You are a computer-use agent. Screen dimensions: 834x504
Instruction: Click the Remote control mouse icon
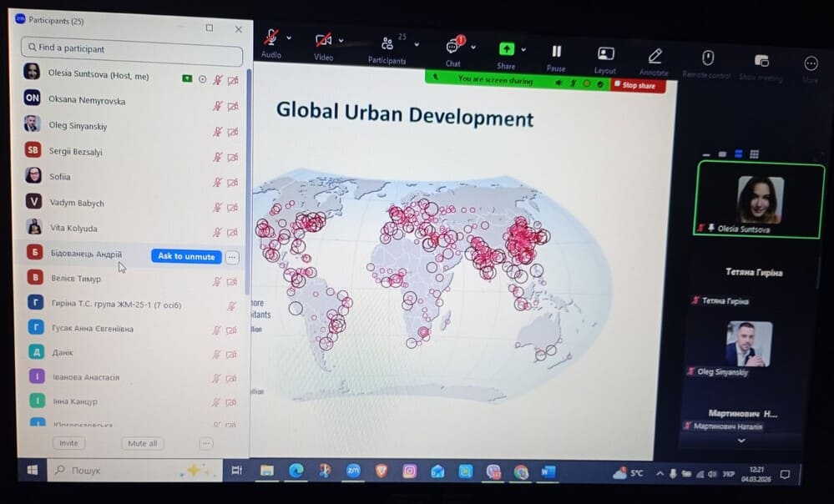click(x=708, y=58)
